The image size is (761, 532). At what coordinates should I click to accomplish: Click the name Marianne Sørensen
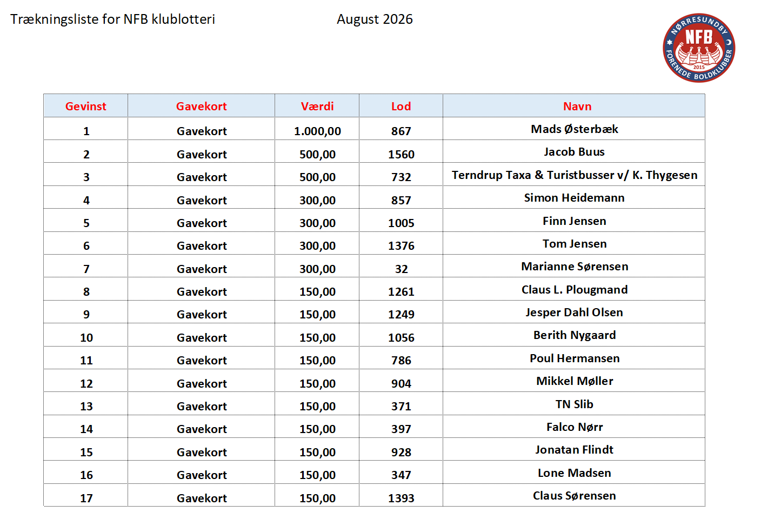(x=574, y=267)
